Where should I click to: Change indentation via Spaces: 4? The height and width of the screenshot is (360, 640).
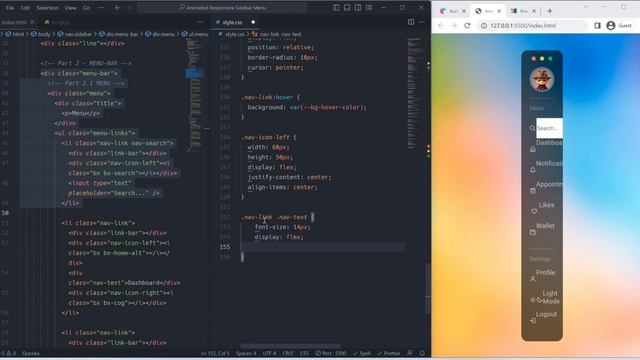tap(246, 353)
